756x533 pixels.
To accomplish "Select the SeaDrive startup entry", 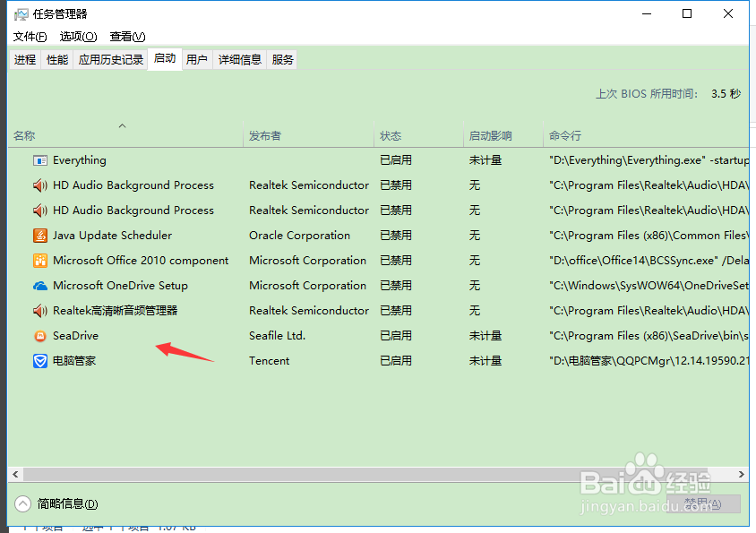I will 76,336.
